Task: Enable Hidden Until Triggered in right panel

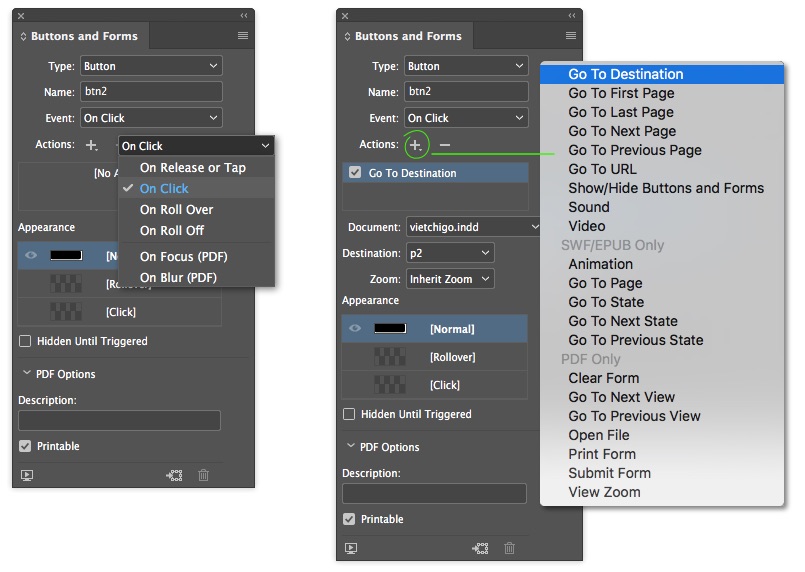Action: 349,414
